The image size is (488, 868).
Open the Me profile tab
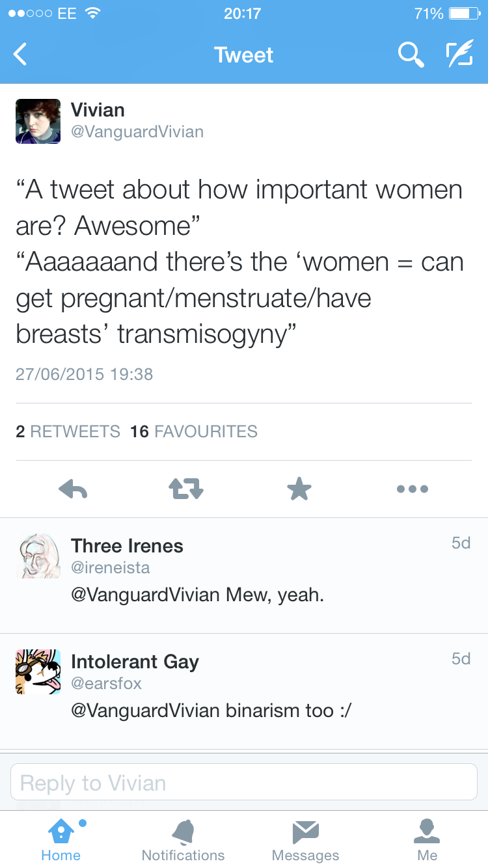point(427,839)
